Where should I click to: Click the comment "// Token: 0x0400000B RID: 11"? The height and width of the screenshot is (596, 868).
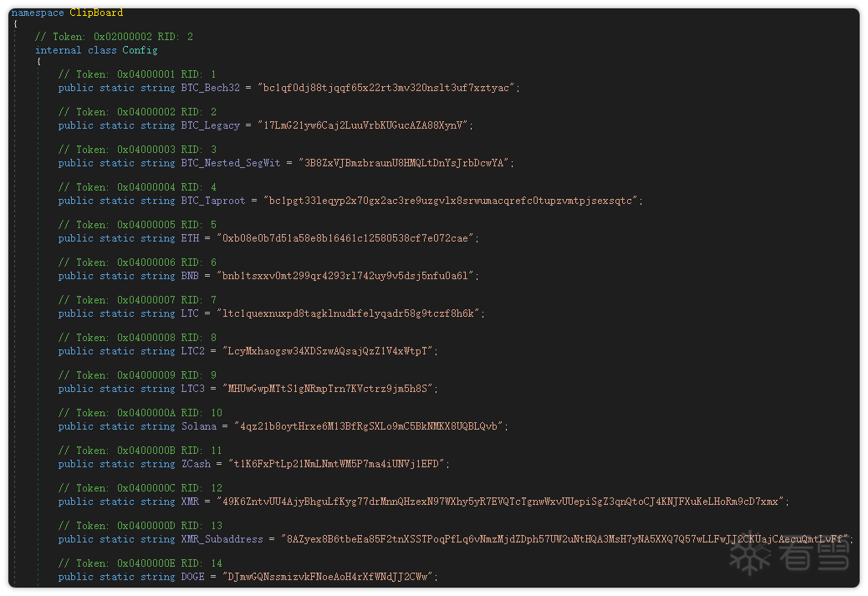pos(140,451)
